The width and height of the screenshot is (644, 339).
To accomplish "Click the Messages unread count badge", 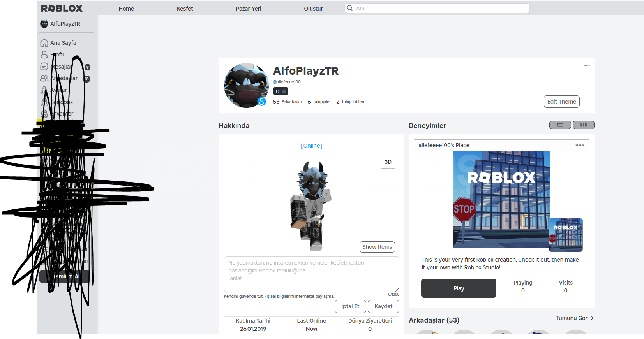I will pos(87,67).
